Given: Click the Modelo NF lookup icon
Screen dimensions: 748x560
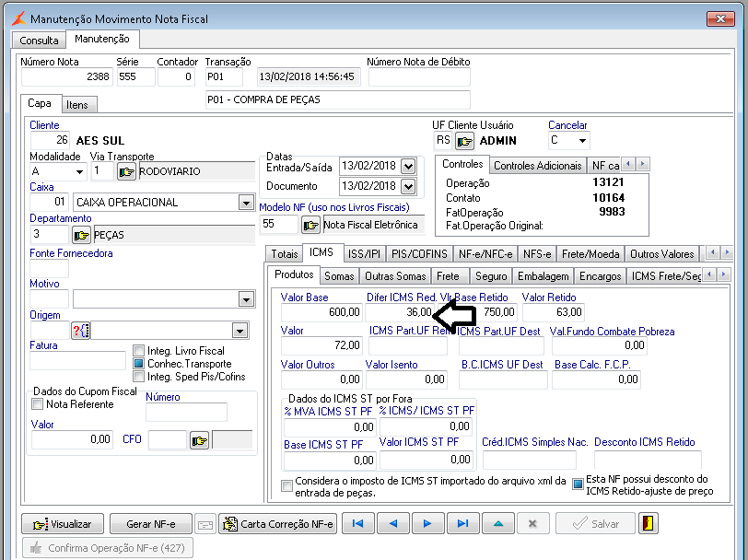Looking at the screenshot, I should pos(311,224).
